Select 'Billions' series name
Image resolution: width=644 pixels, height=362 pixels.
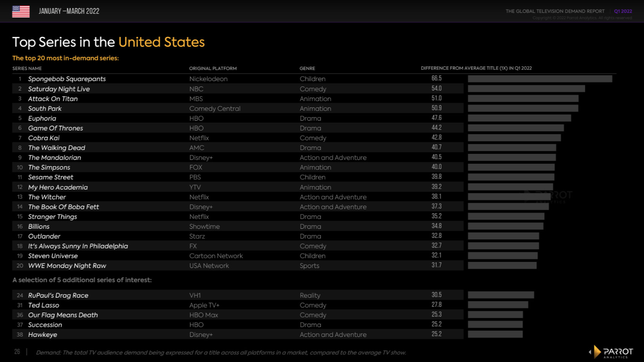point(39,226)
